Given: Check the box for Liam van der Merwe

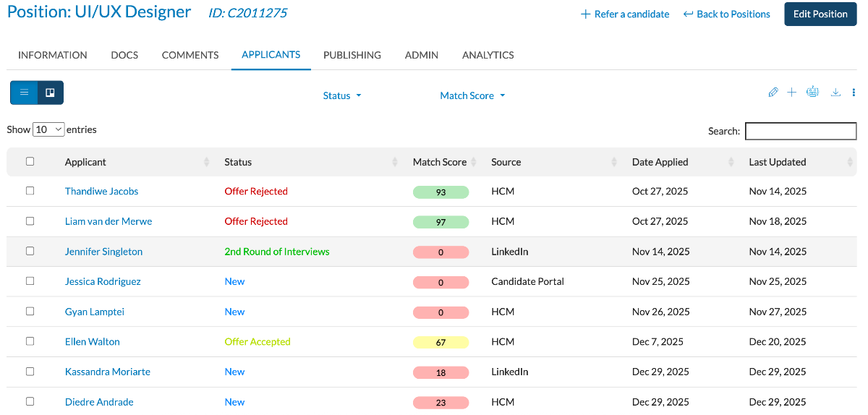Looking at the screenshot, I should 30,221.
